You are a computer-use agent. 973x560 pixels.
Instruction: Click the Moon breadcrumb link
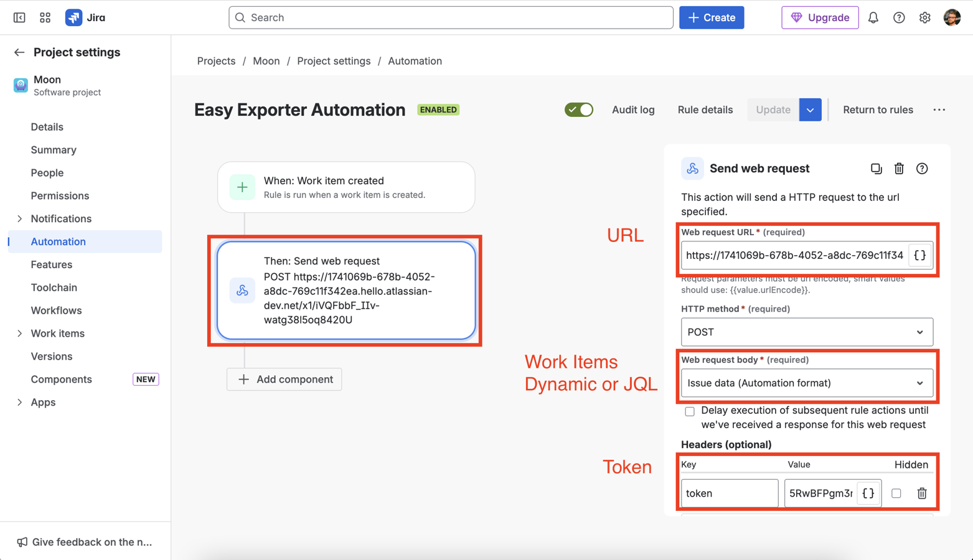tap(266, 61)
